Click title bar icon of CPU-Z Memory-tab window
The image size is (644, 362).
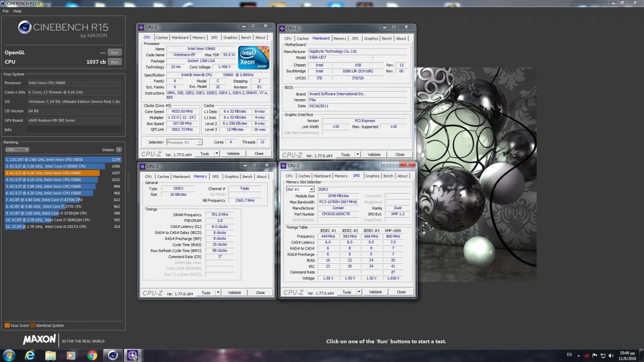point(142,166)
